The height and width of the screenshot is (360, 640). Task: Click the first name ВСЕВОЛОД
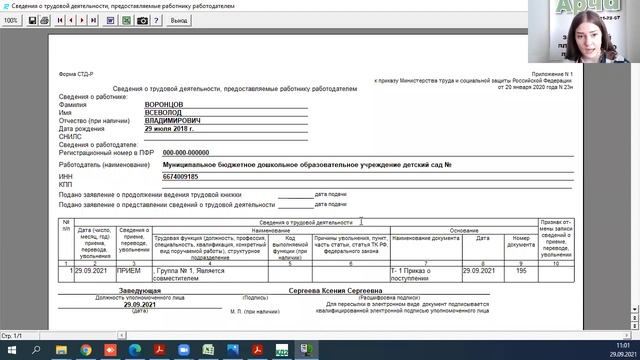(163, 113)
